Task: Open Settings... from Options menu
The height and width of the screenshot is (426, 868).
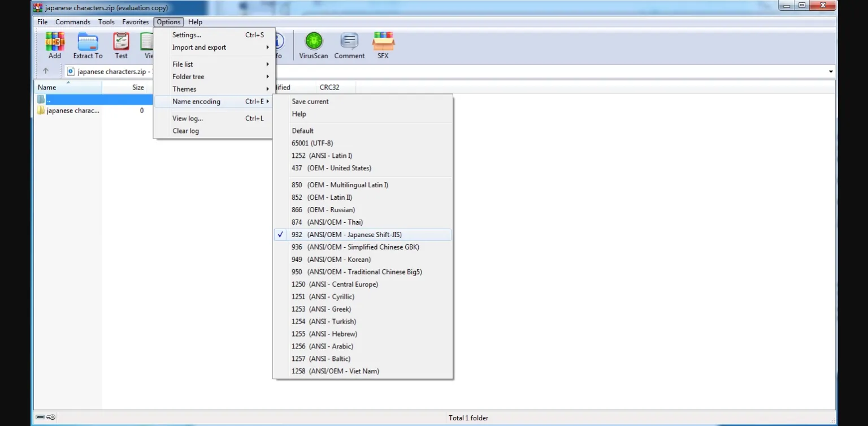Action: 186,35
